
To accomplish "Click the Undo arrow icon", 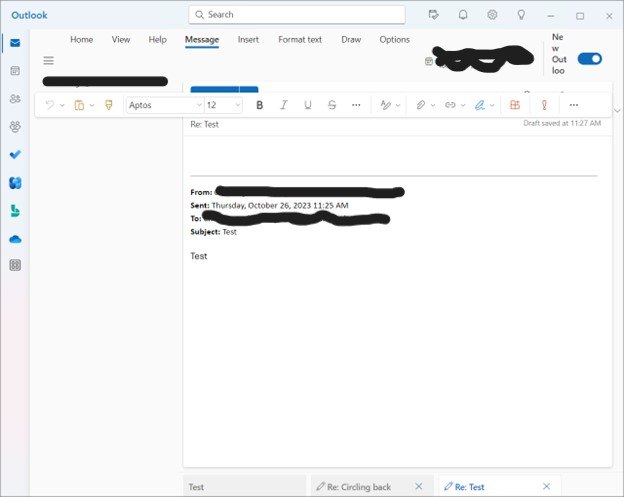I will 50,105.
